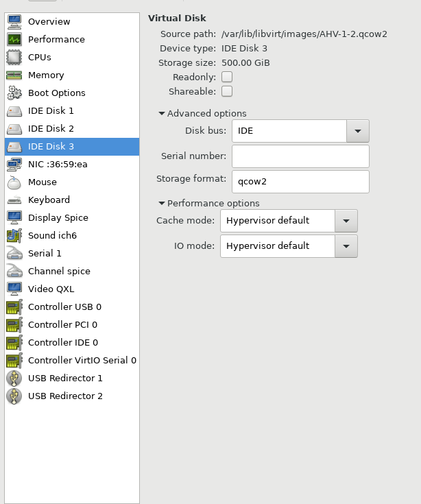Open the Cache mode dropdown arrow

coord(346,221)
